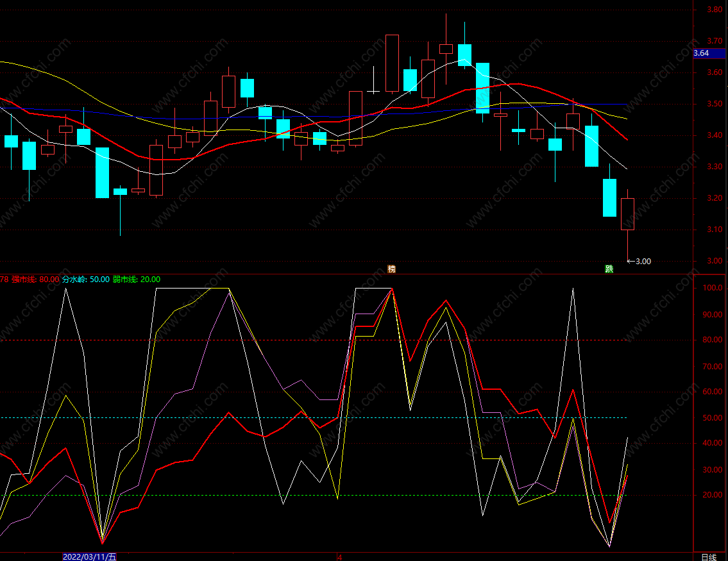Click the 强市线: 80.00 indicator label
This screenshot has height=561, width=728.
point(35,280)
